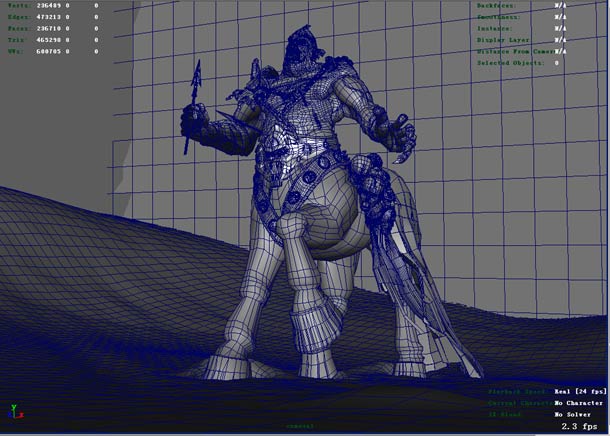This screenshot has height=436, width=610.
Task: Click the 'Backfaces:' HUD label
Action: click(496, 6)
